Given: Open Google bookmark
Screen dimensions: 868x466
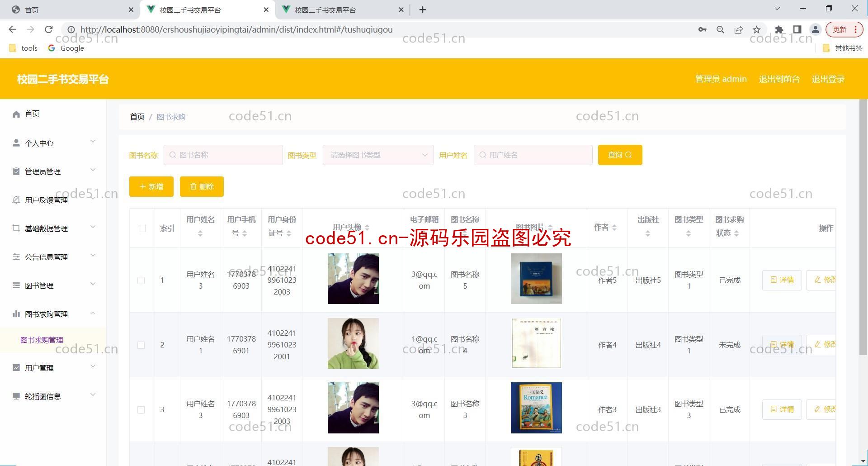Looking at the screenshot, I should pyautogui.click(x=66, y=48).
